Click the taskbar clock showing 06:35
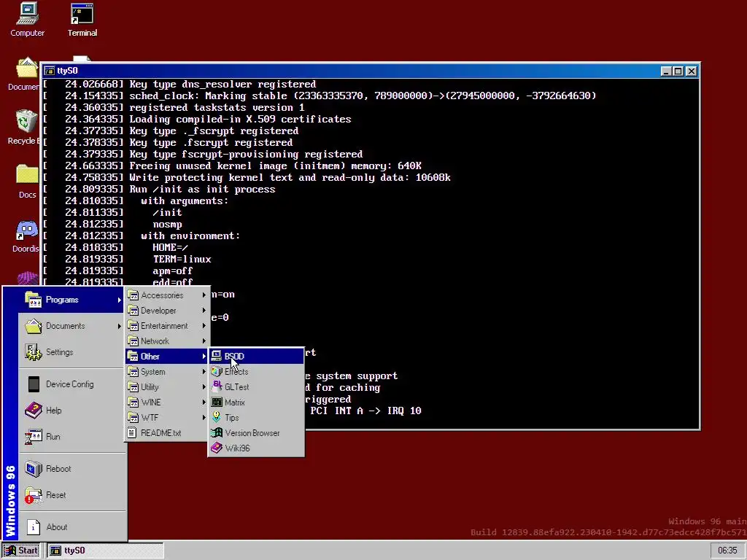The image size is (747, 560). [x=727, y=550]
